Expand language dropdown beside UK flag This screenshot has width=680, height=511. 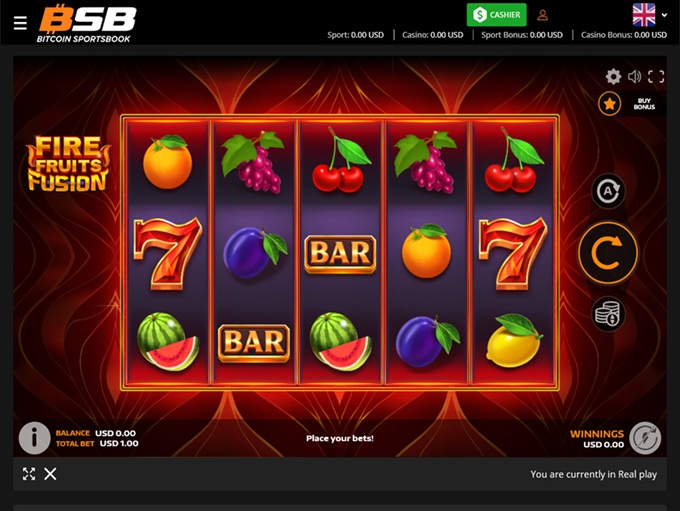pyautogui.click(x=664, y=15)
